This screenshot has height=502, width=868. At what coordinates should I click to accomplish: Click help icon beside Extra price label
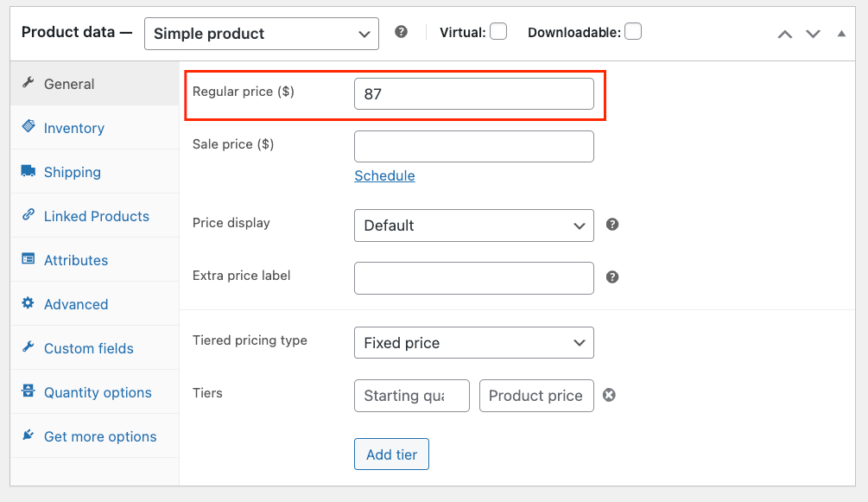pyautogui.click(x=612, y=277)
